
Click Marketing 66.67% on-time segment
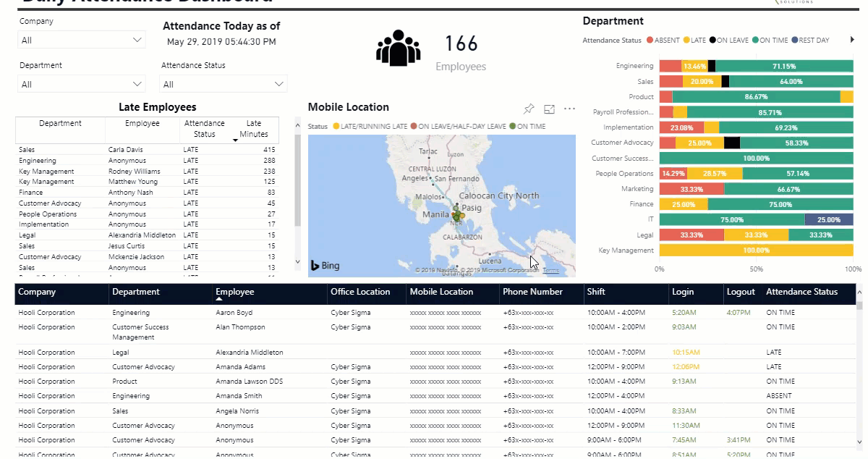788,189
